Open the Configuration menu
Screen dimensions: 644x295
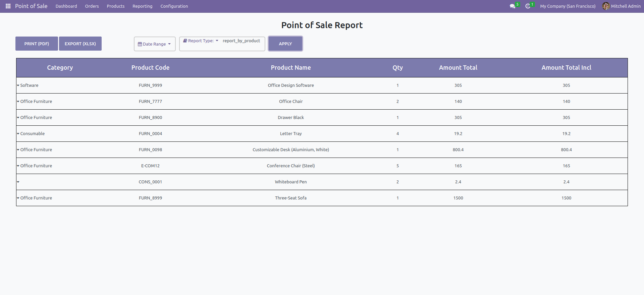[x=174, y=6]
